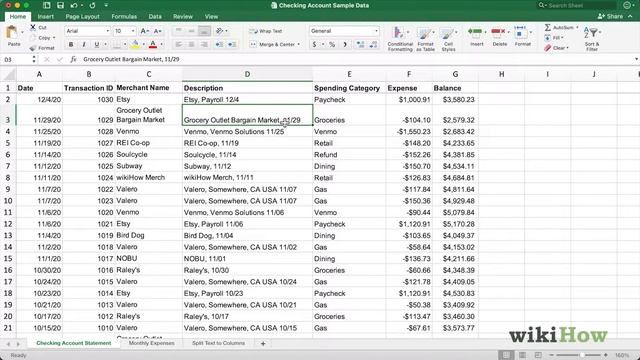Click the Save icon in title bar
640x360 pixels.
click(60, 5)
